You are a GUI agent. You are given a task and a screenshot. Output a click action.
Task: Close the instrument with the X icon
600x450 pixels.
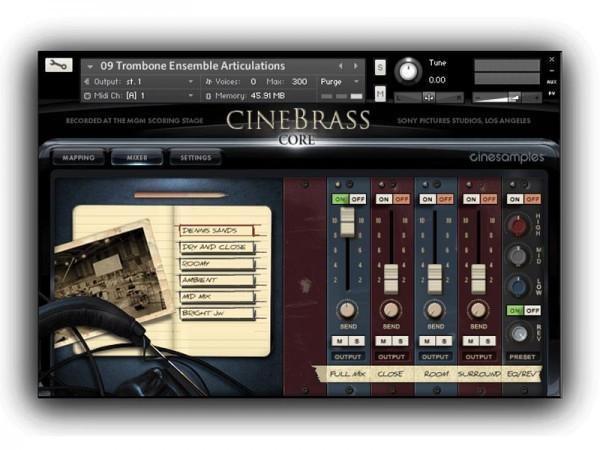pyautogui.click(x=552, y=59)
